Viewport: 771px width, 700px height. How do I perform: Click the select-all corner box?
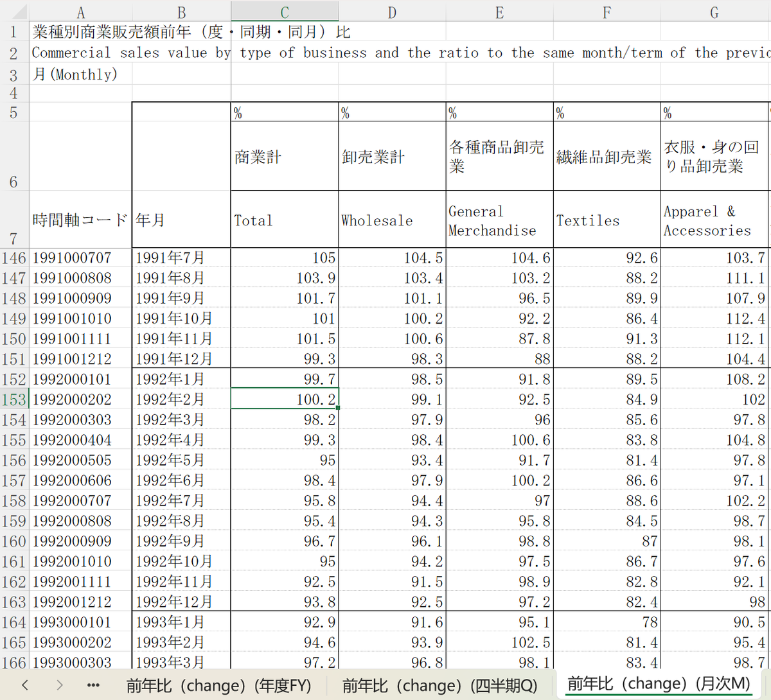[14, 12]
